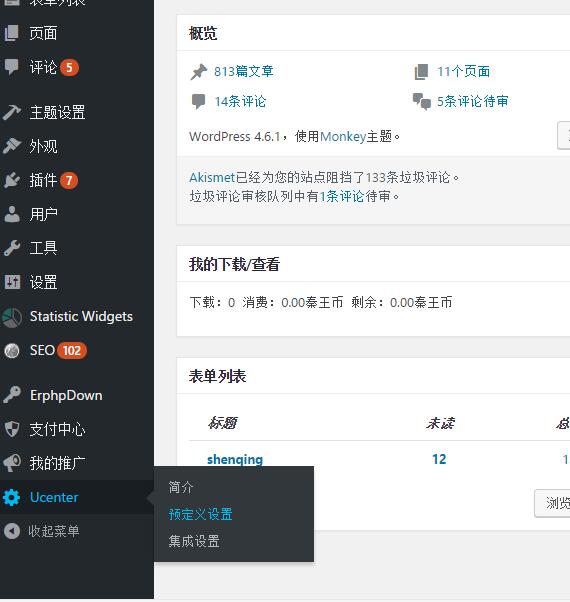The image size is (570, 602).
Task: Click the Statistic Widgets pie chart icon
Action: (x=12, y=317)
